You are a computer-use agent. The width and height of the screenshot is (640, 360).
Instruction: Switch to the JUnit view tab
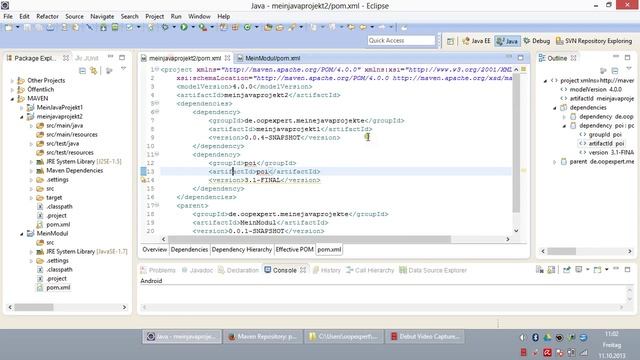[x=87, y=58]
